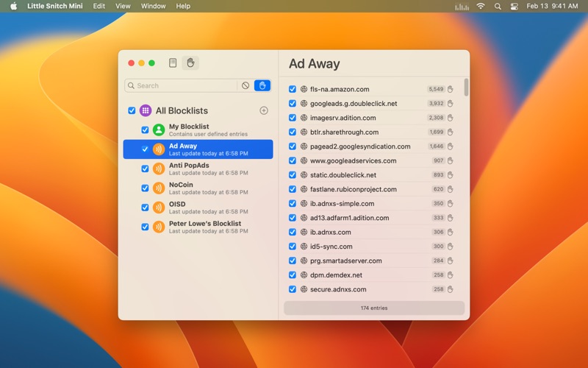Image resolution: width=588 pixels, height=368 pixels.
Task: Click hand icon next to ib.adnxs-simple.com
Action: click(451, 203)
